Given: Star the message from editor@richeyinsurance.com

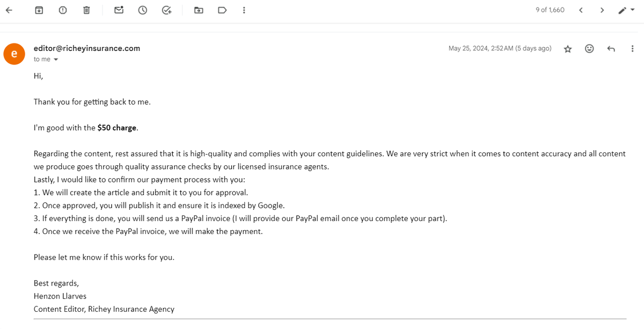Looking at the screenshot, I should coord(568,49).
